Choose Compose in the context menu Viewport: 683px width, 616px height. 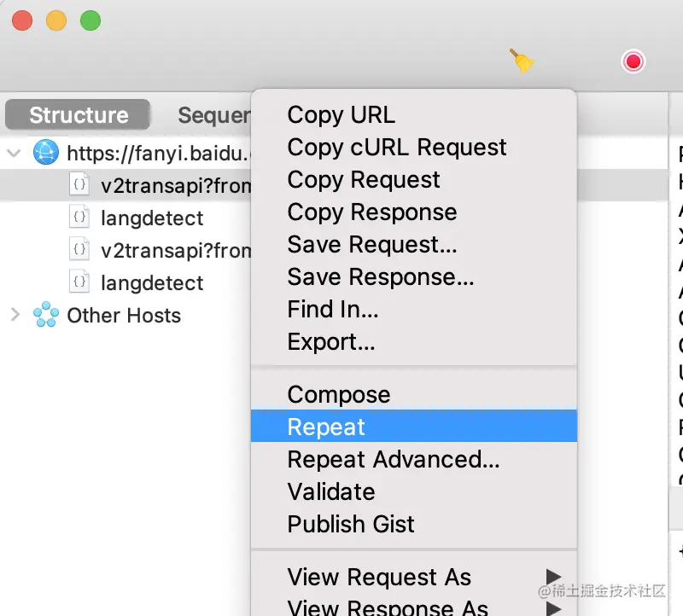tap(339, 394)
